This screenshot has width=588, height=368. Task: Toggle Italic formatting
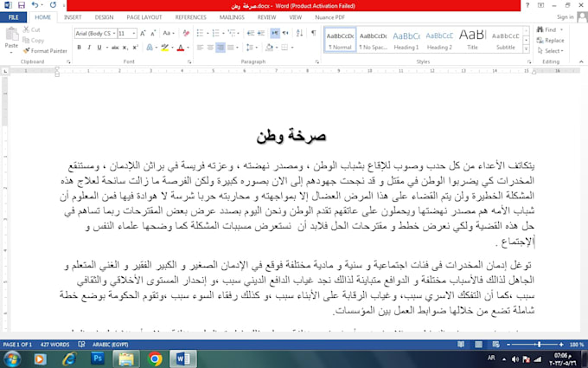pyautogui.click(x=89, y=48)
